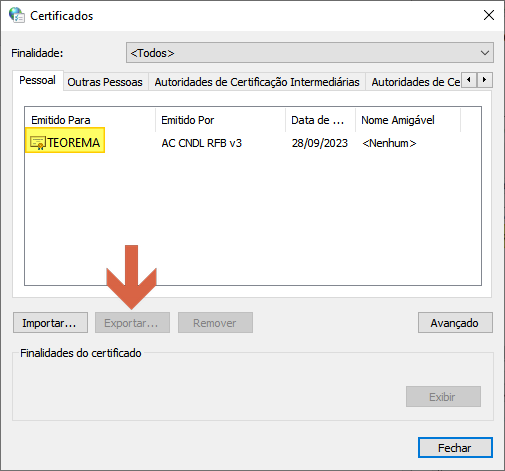Click the Remover button

click(x=215, y=323)
